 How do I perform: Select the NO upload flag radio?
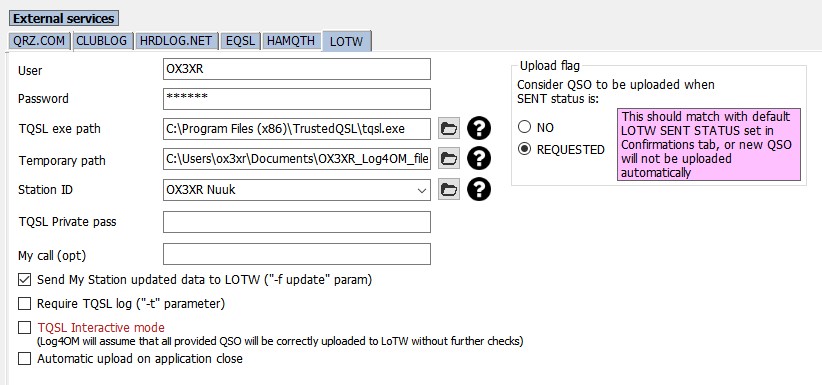click(x=524, y=127)
